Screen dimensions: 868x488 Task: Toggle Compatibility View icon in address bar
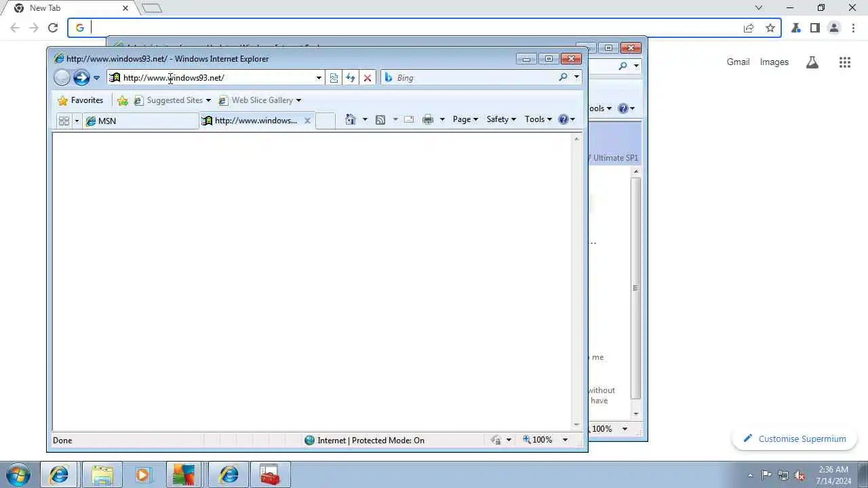(334, 78)
